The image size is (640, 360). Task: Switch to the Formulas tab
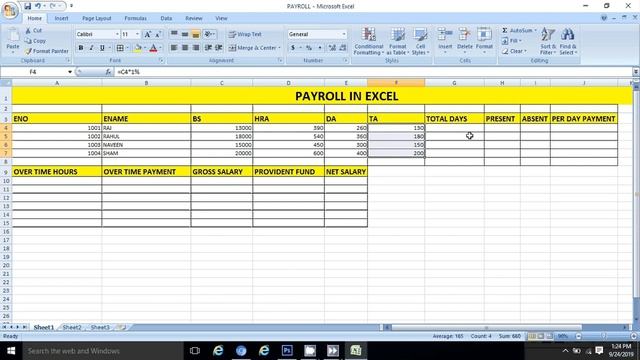click(x=136, y=18)
